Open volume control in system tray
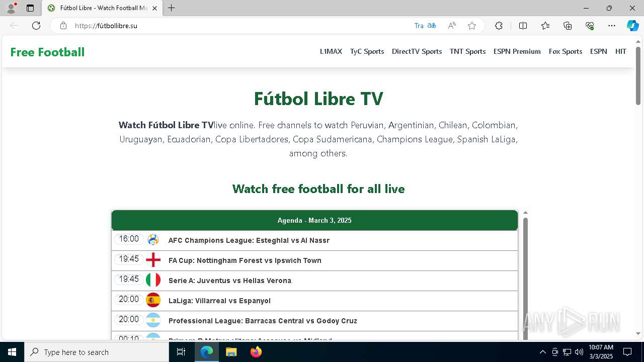Viewport: 644px width, 362px height. click(x=579, y=352)
